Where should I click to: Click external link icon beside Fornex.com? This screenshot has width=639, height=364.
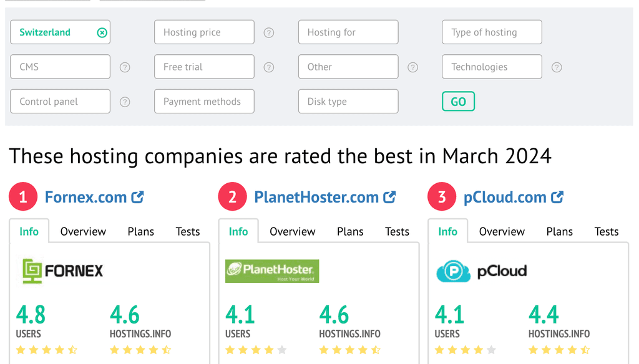click(x=138, y=198)
